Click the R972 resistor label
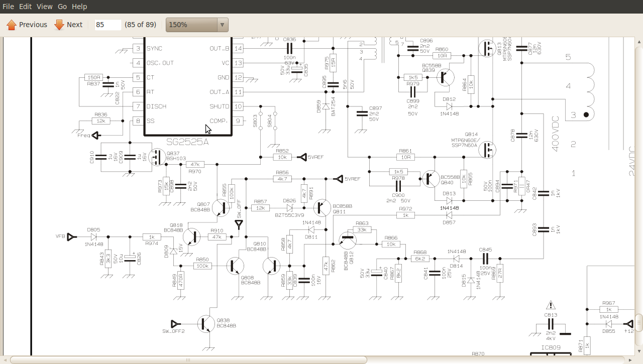The image size is (643, 364). pos(405,209)
